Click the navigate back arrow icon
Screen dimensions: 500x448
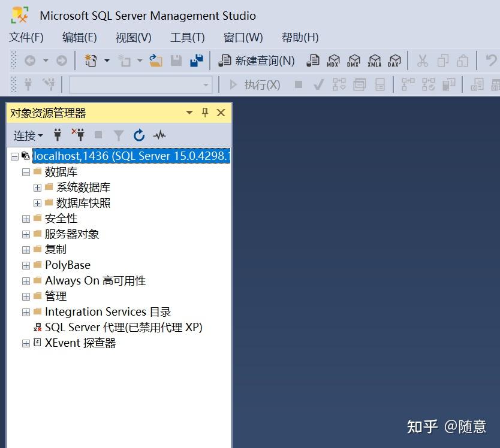[30, 60]
